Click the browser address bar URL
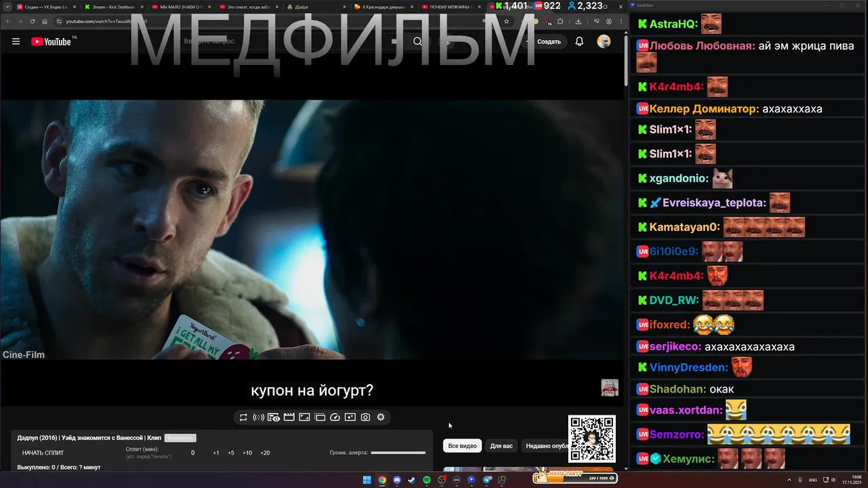The image size is (868, 488). [x=106, y=21]
